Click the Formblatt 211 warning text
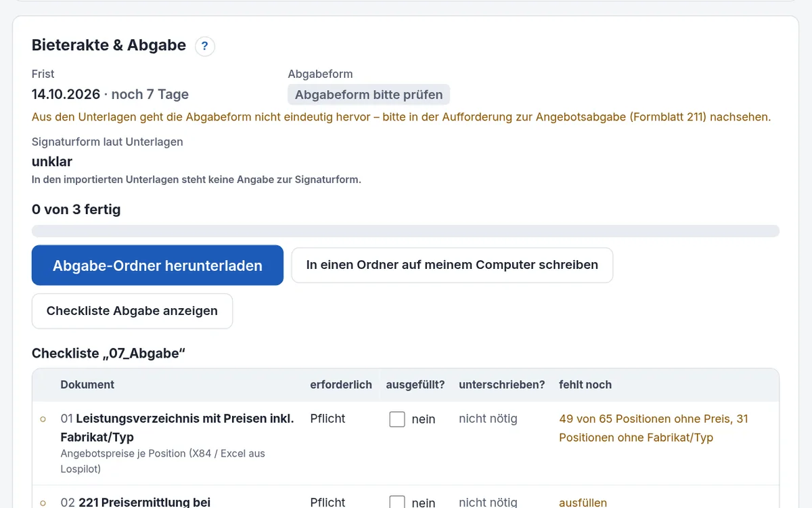The width and height of the screenshot is (812, 508). click(401, 117)
